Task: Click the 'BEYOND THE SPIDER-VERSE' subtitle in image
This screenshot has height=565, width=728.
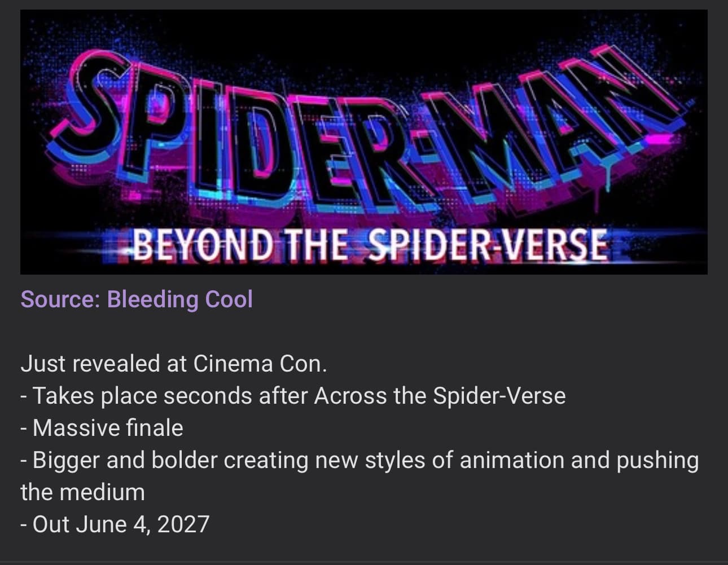Action: [x=370, y=246]
